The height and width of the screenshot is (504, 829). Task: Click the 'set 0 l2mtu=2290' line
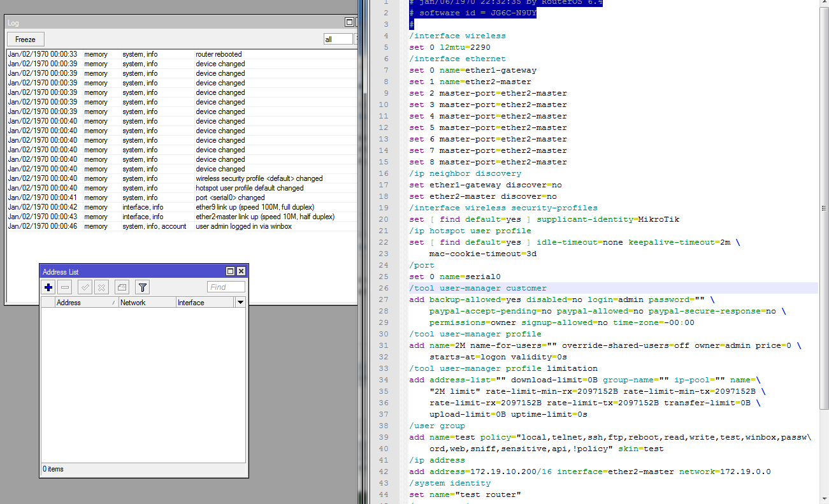450,47
